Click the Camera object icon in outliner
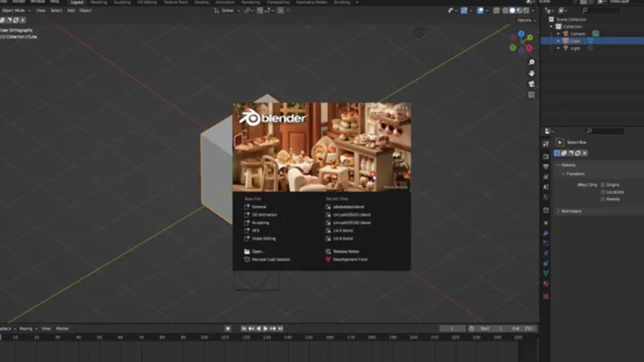Screen dimensions: 644x362 (x=565, y=34)
